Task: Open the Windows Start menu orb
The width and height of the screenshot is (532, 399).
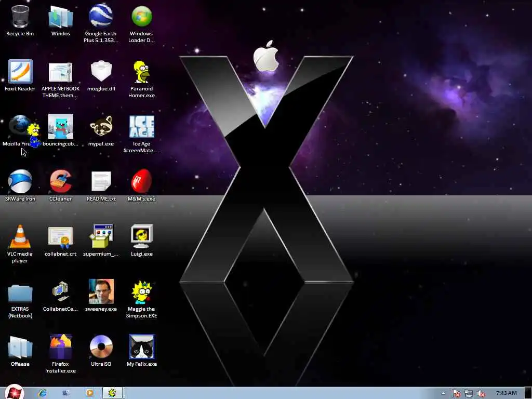Action: click(x=14, y=392)
